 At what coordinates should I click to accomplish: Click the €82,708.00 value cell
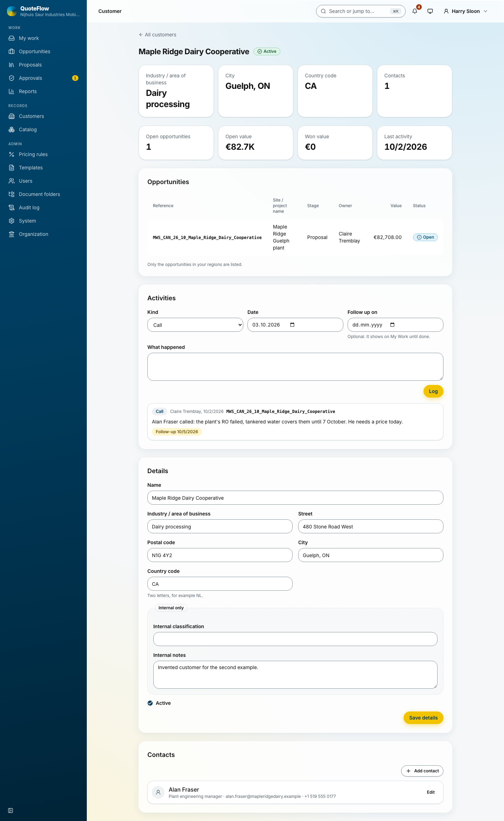click(x=387, y=237)
